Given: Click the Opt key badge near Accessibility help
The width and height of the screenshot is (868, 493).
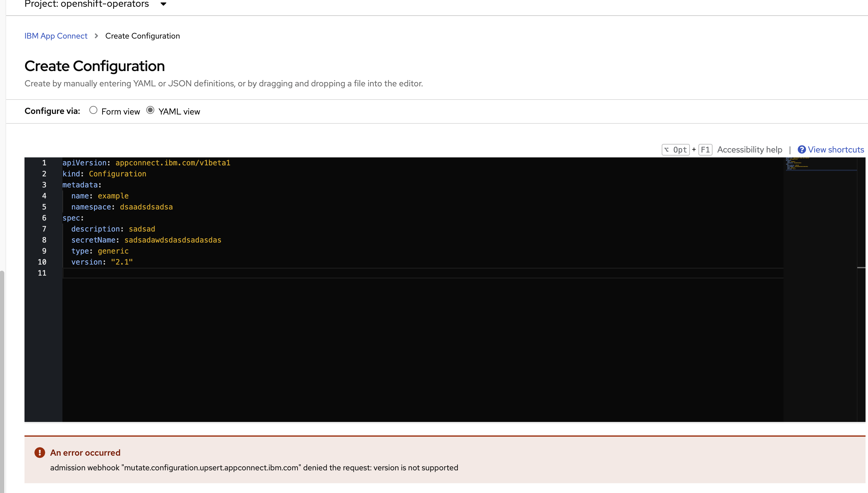Looking at the screenshot, I should [x=675, y=149].
